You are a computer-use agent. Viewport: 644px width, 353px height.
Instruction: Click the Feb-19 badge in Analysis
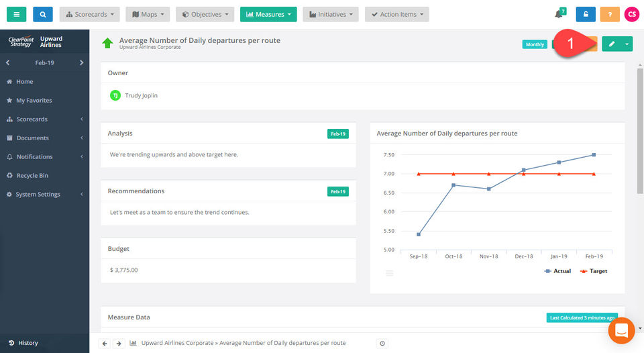pos(338,134)
